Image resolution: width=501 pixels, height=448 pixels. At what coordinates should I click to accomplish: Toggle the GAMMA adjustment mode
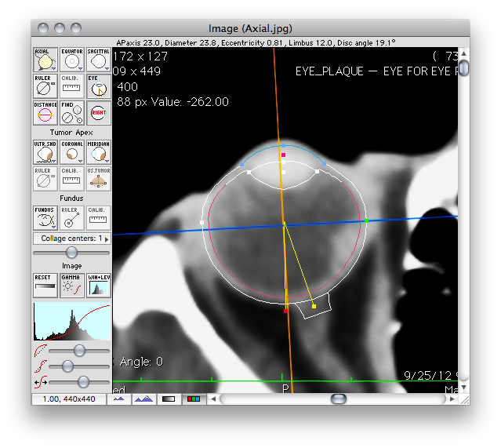tap(71, 286)
